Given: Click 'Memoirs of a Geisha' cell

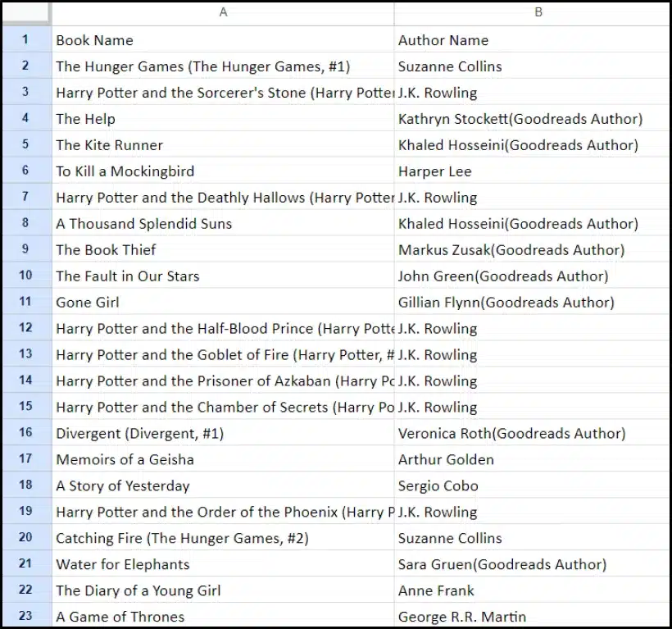Looking at the screenshot, I should pyautogui.click(x=125, y=460).
